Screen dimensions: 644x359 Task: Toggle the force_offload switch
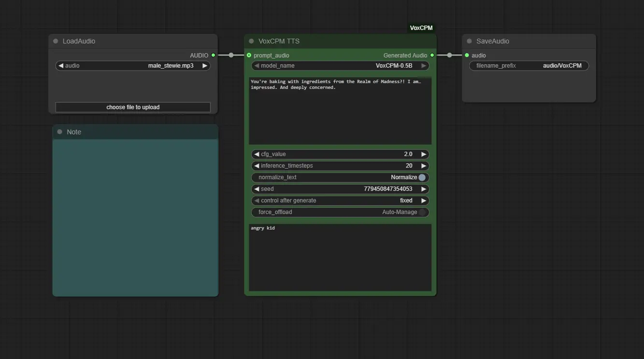(422, 212)
